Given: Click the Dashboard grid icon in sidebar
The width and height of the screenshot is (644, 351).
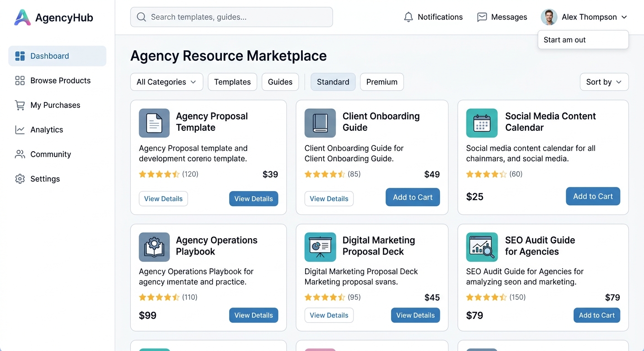Looking at the screenshot, I should pos(20,56).
